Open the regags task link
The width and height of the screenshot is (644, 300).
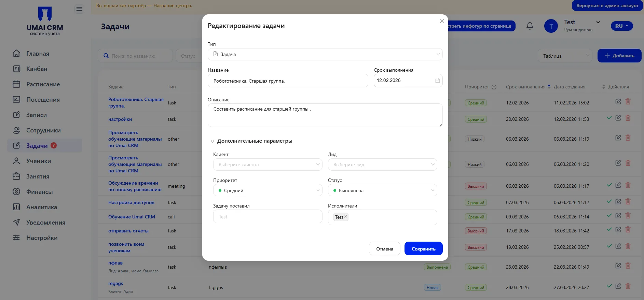tap(115, 283)
